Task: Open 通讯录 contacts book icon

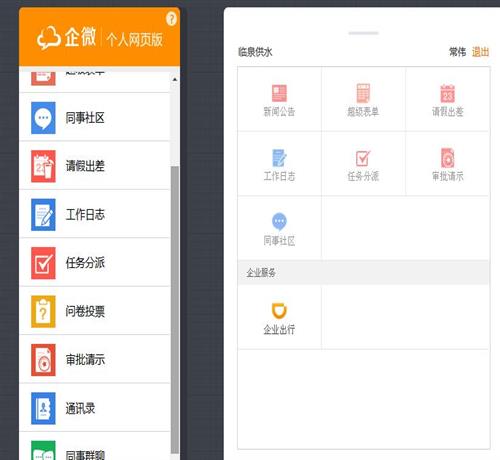Action: 43,408
